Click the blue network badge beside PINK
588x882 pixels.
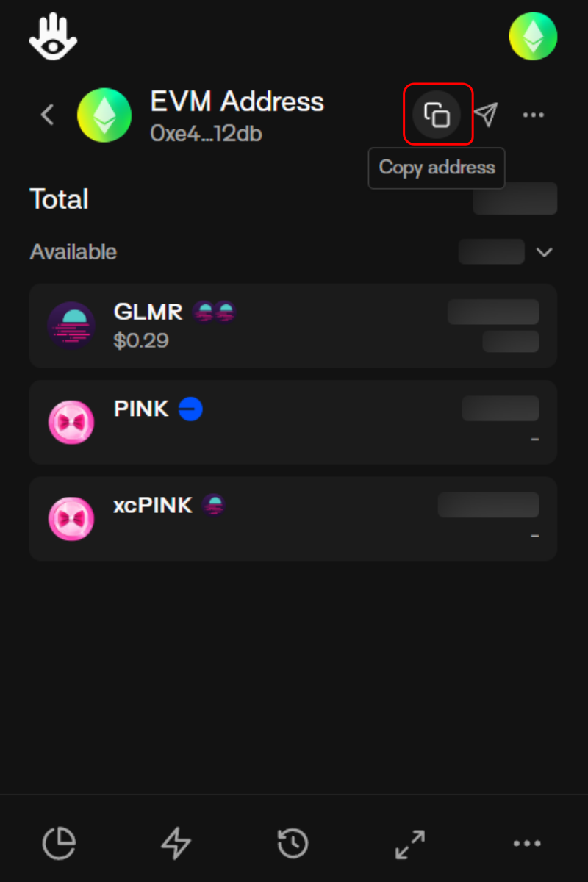click(190, 409)
